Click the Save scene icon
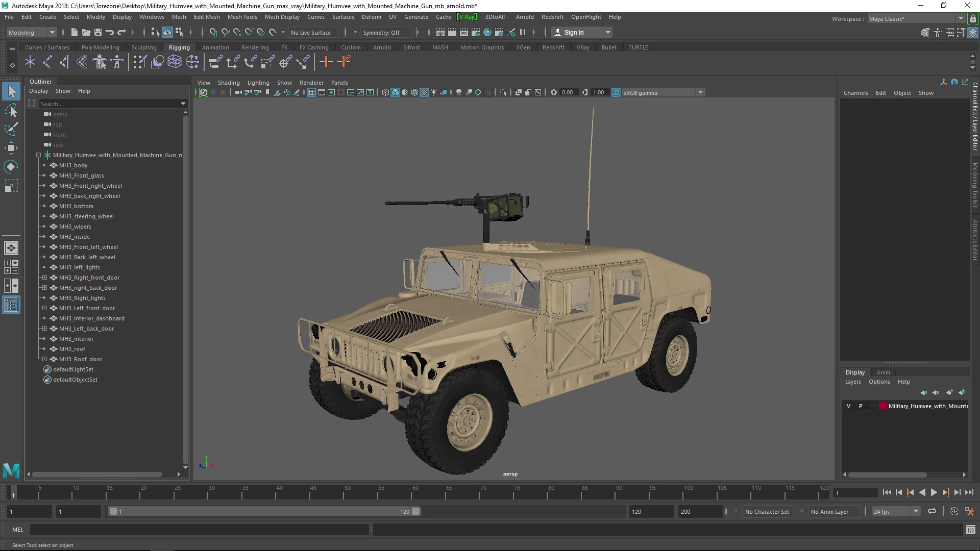The height and width of the screenshot is (551, 980). (98, 32)
